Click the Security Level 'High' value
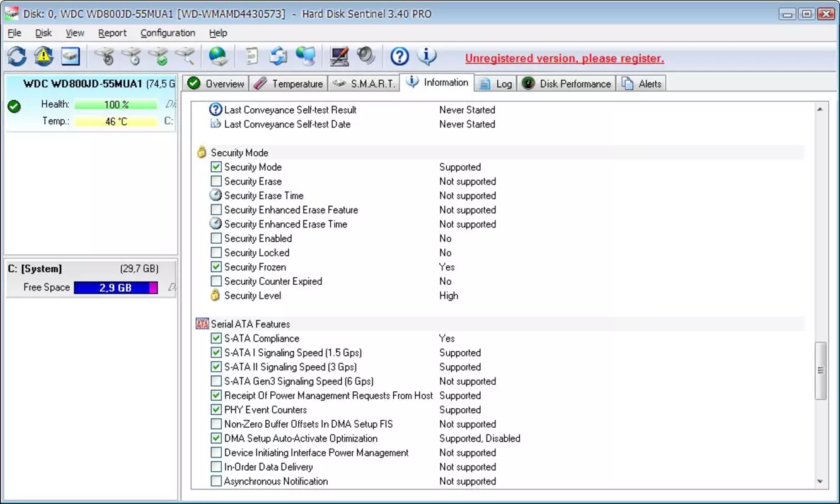Image resolution: width=840 pixels, height=504 pixels. click(x=449, y=295)
